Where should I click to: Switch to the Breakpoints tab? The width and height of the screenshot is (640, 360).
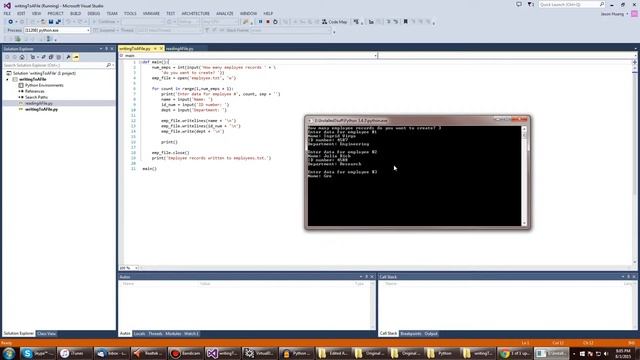pyautogui.click(x=411, y=334)
